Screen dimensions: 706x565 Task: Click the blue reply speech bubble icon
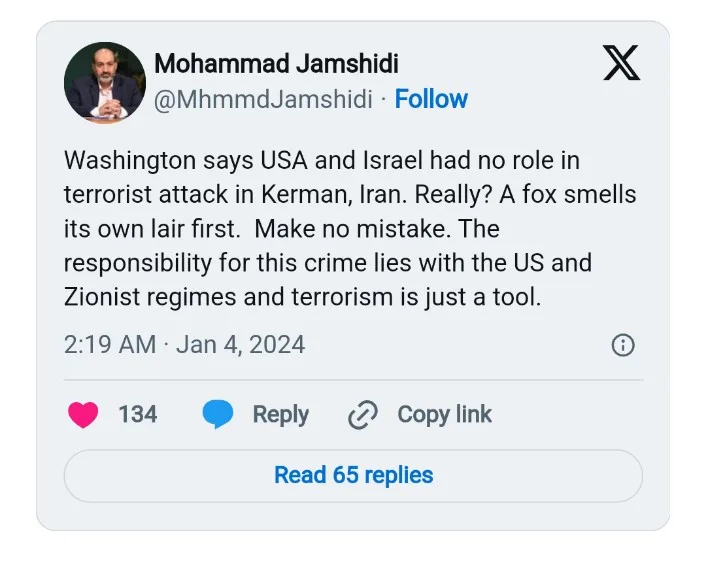218,415
